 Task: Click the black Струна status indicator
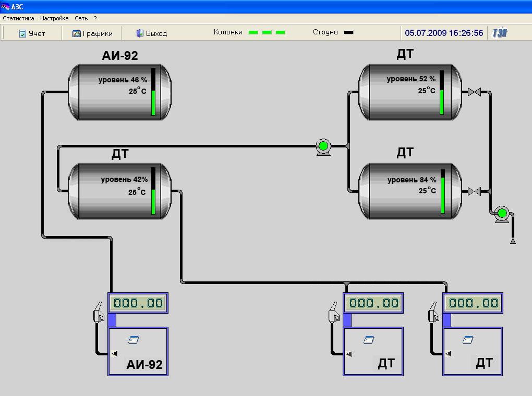coord(349,32)
